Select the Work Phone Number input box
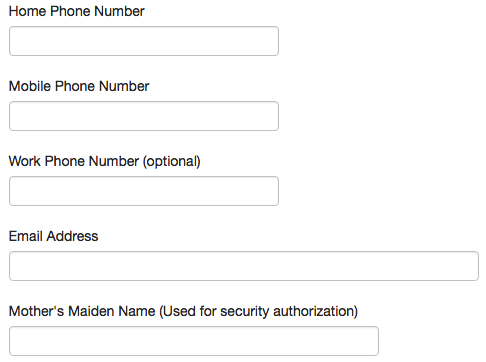The height and width of the screenshot is (362, 486). coord(144,191)
